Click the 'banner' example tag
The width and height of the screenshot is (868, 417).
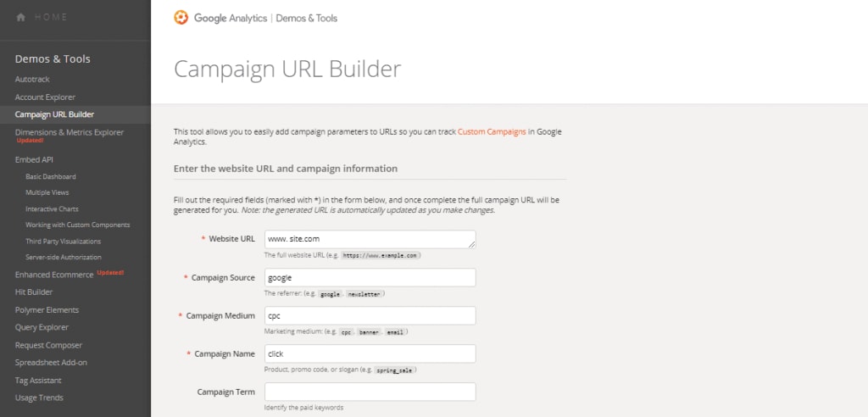click(x=368, y=332)
